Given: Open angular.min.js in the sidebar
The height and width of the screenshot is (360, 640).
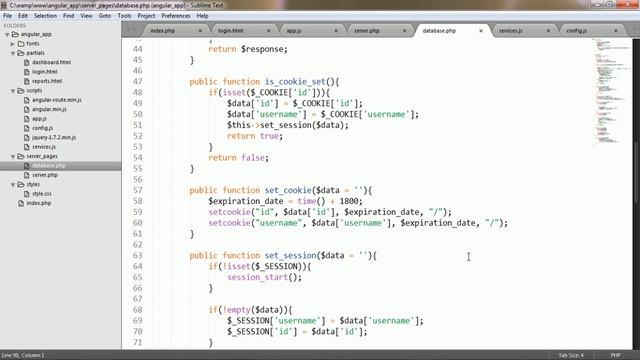Looking at the screenshot, I should [49, 109].
